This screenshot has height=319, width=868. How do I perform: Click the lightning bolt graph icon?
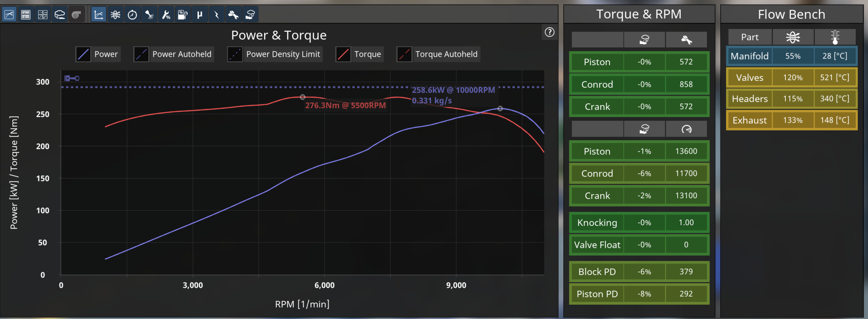click(x=217, y=15)
